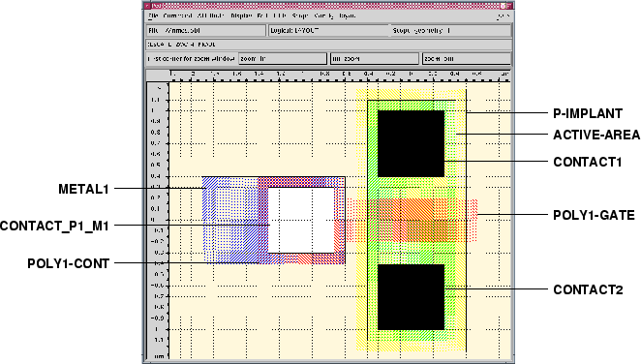
Task: Select the red dotted poly1 gate strip
Action: pos(412,221)
